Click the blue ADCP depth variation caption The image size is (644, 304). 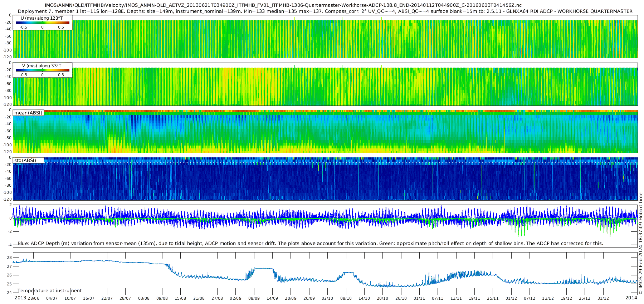(x=310, y=243)
